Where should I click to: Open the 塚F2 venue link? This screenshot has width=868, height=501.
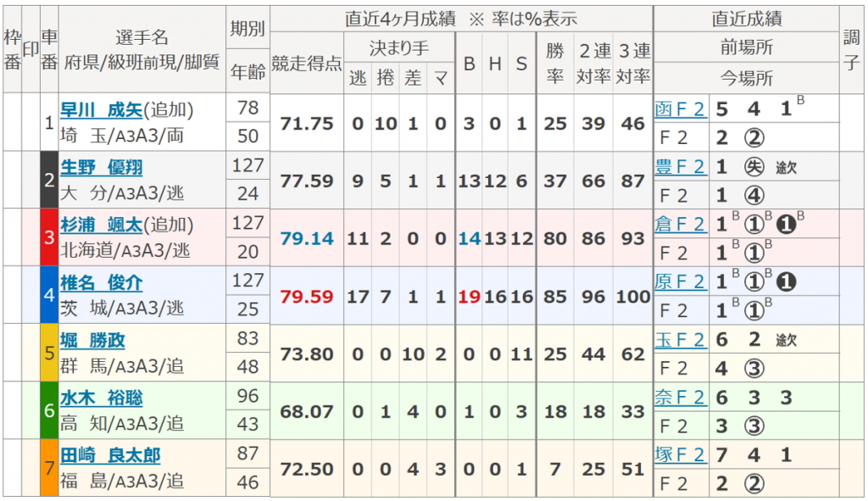coord(680,455)
